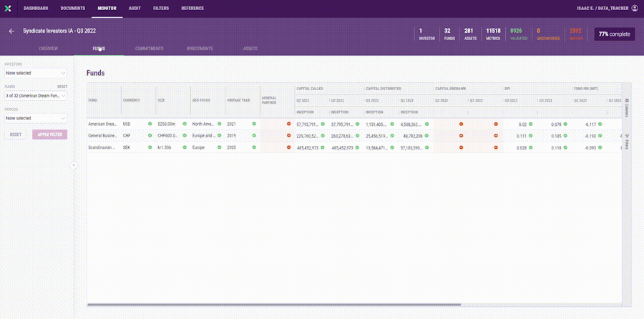644x319 pixels.
Task: Open the Columns side panel
Action: pos(627,107)
